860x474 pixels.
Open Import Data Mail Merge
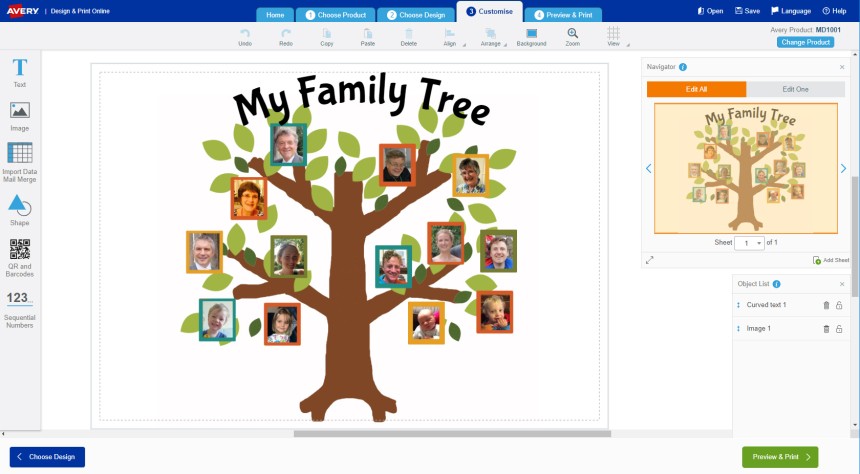20,162
